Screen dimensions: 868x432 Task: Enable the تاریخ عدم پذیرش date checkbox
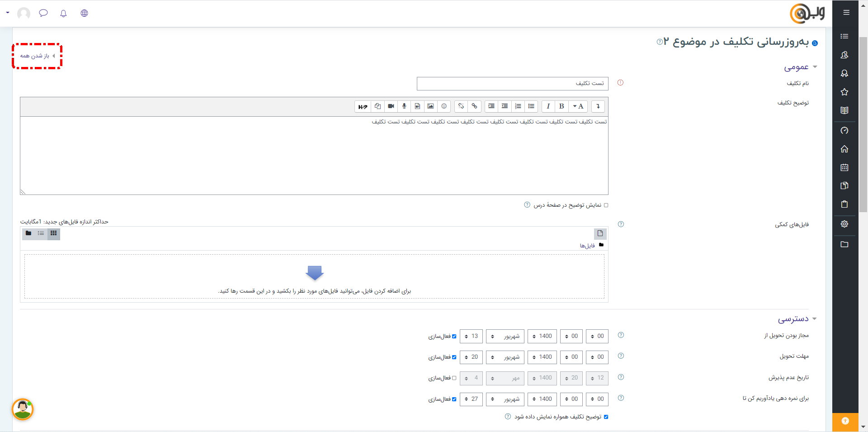[454, 378]
